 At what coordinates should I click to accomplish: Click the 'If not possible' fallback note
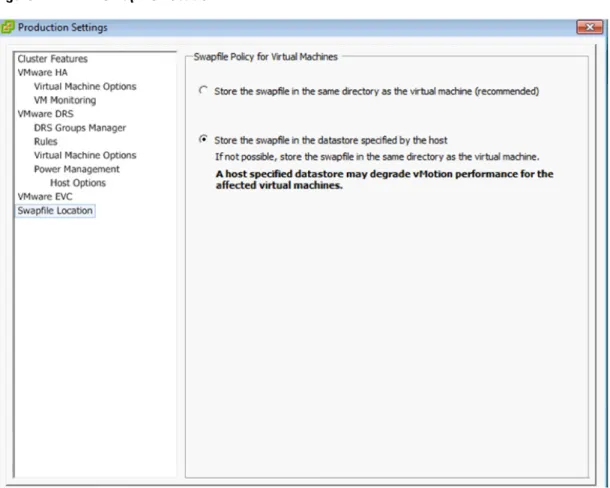[x=377, y=157]
